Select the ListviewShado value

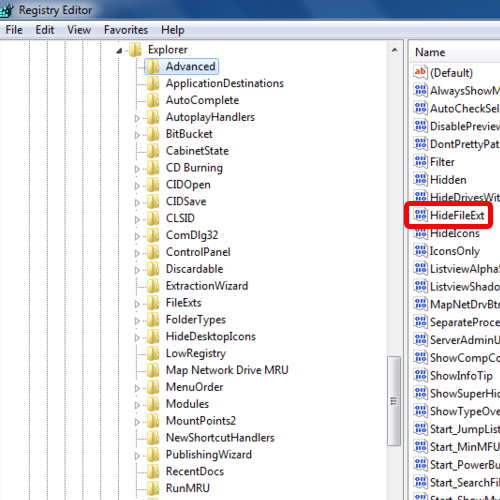coord(465,286)
